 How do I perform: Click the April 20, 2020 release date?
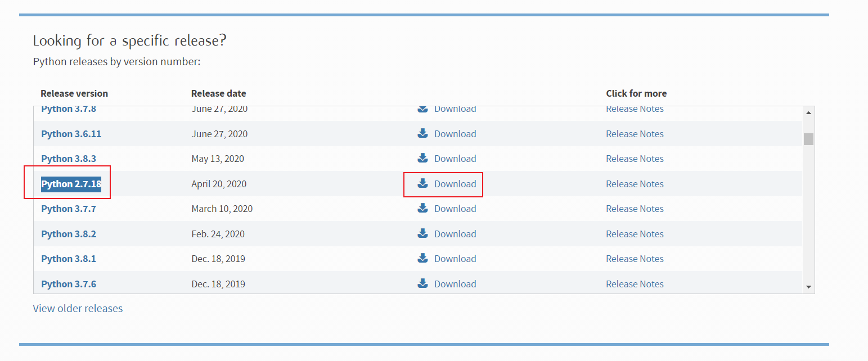(219, 184)
